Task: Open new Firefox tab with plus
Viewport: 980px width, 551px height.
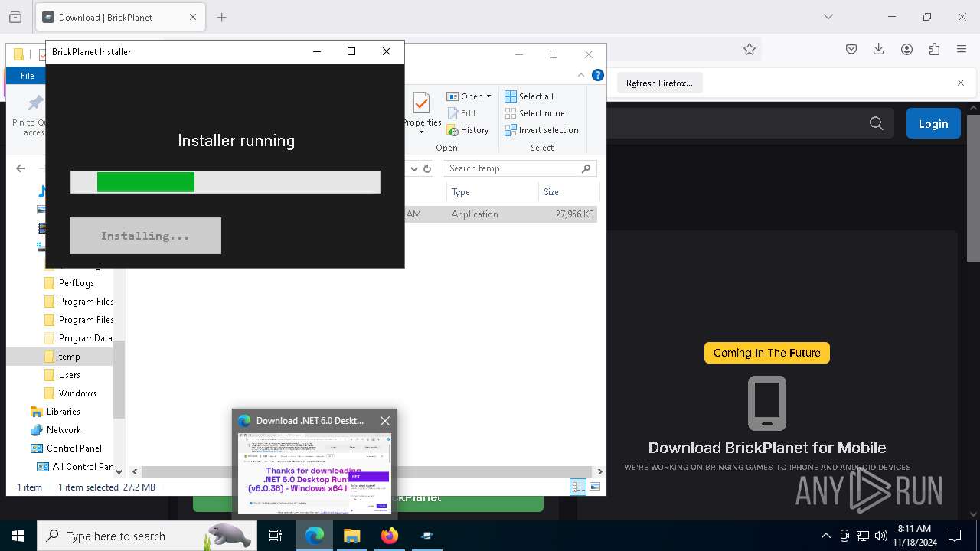Action: pos(222,17)
